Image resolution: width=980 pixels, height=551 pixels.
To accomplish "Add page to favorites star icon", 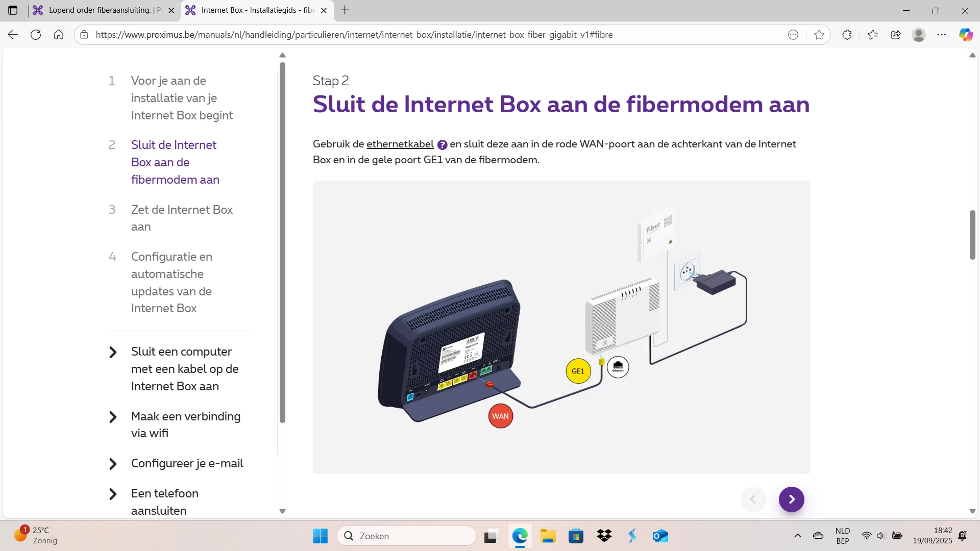I will tap(819, 35).
